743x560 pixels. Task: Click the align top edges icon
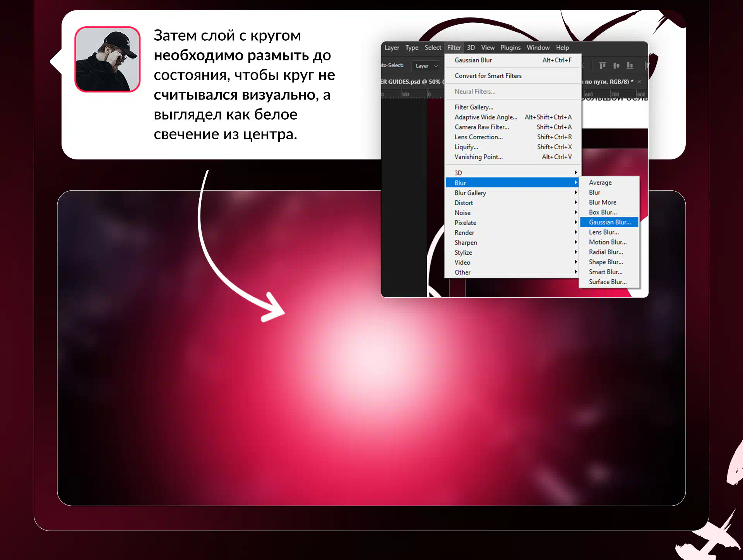602,65
